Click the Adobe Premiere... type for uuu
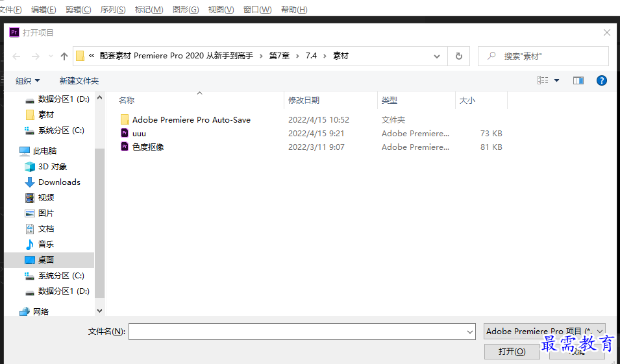The width and height of the screenshot is (620, 364). coord(415,134)
